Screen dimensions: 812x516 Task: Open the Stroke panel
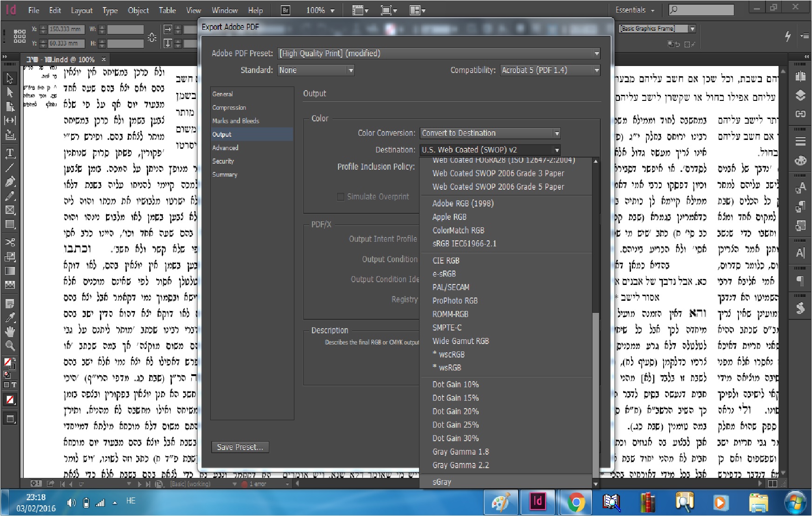(x=800, y=141)
